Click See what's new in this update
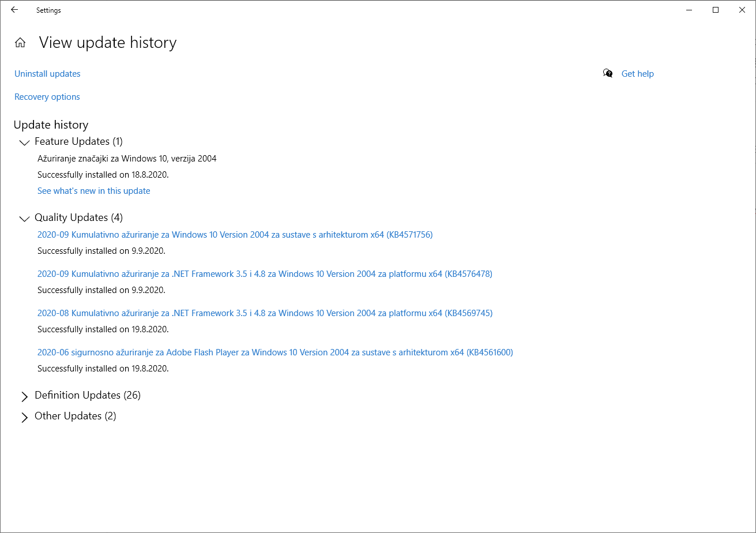Image resolution: width=756 pixels, height=533 pixels. (x=93, y=191)
